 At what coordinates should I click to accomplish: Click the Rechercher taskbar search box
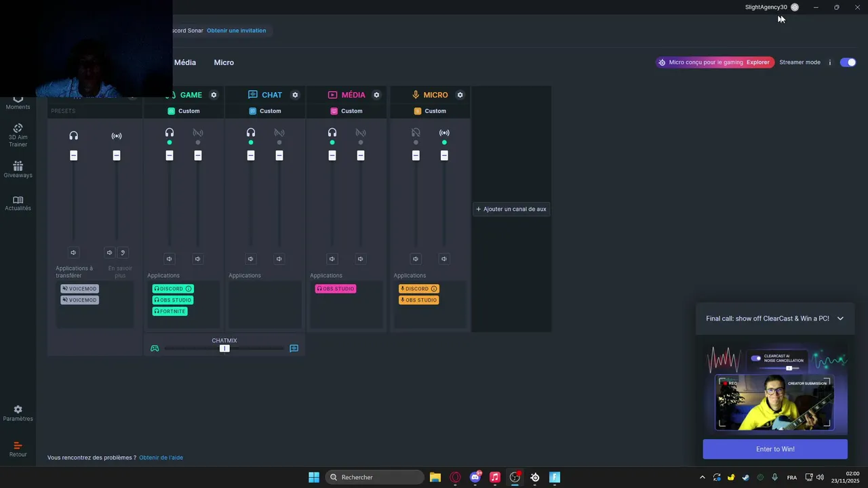[x=374, y=477]
